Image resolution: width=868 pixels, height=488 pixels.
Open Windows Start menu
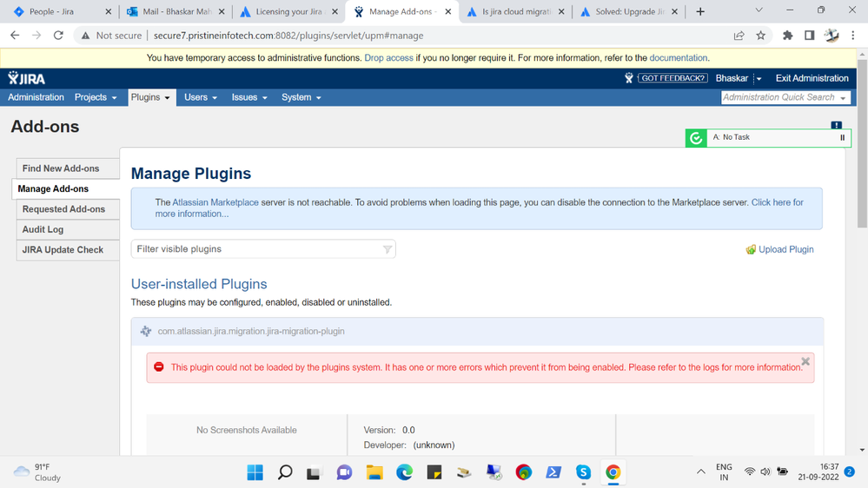(x=255, y=472)
